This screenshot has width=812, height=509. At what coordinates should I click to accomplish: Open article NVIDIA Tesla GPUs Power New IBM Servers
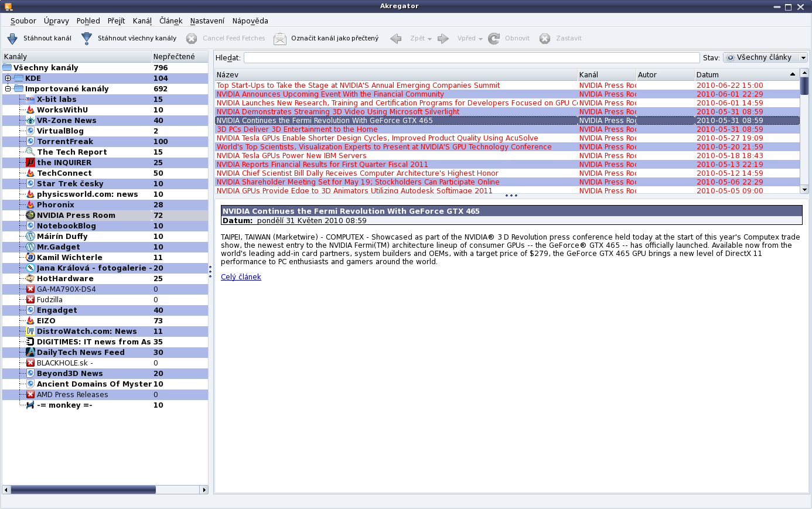pyautogui.click(x=291, y=156)
